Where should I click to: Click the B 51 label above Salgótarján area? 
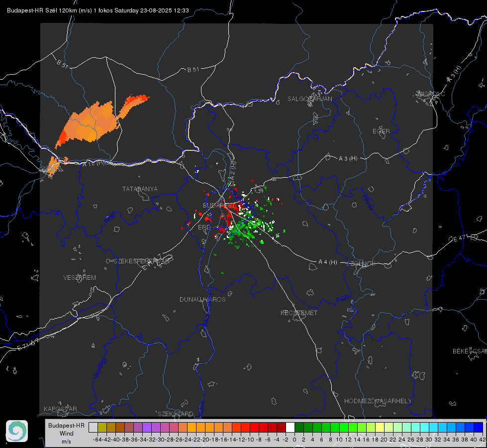coord(193,70)
